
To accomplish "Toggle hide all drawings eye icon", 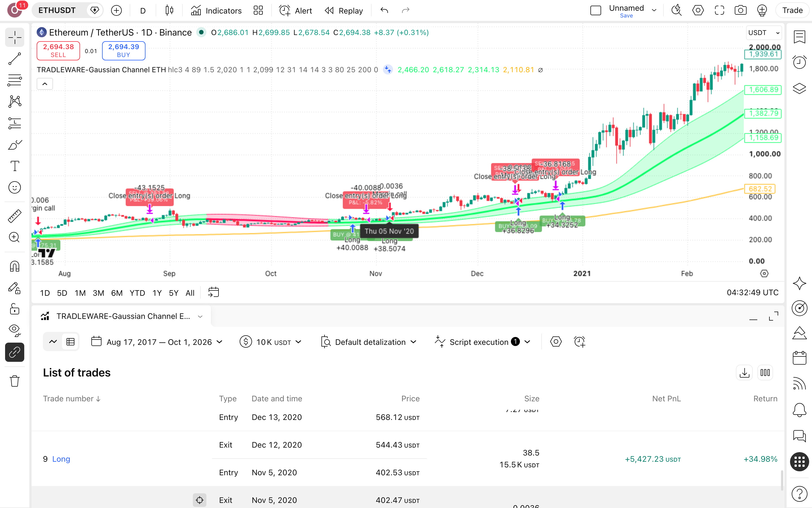I will (x=15, y=330).
